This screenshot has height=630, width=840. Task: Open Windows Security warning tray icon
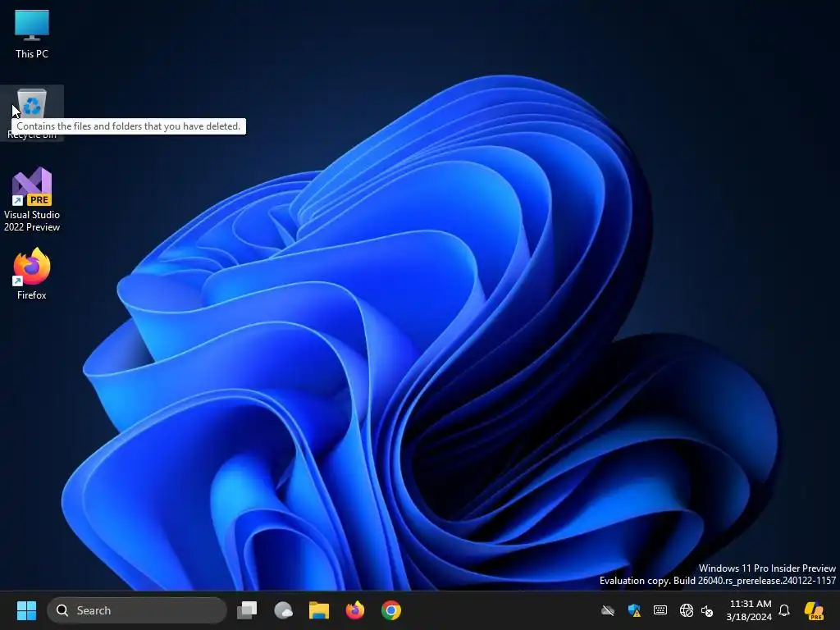[634, 610]
